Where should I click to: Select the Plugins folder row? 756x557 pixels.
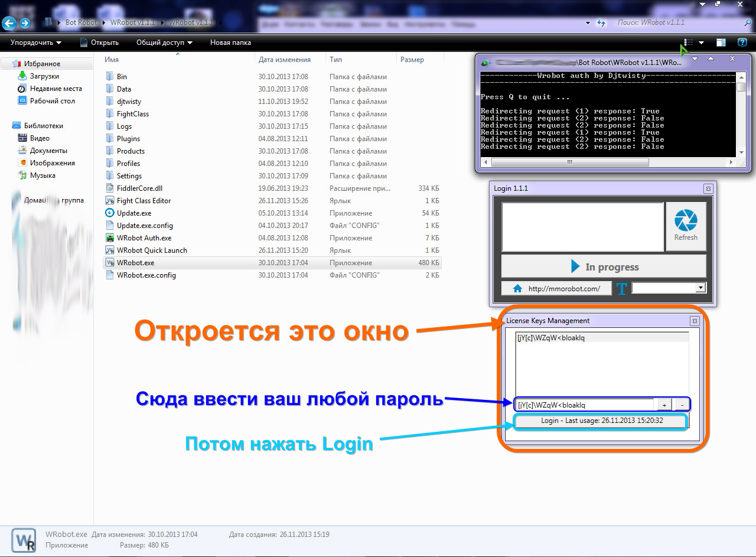[272, 138]
